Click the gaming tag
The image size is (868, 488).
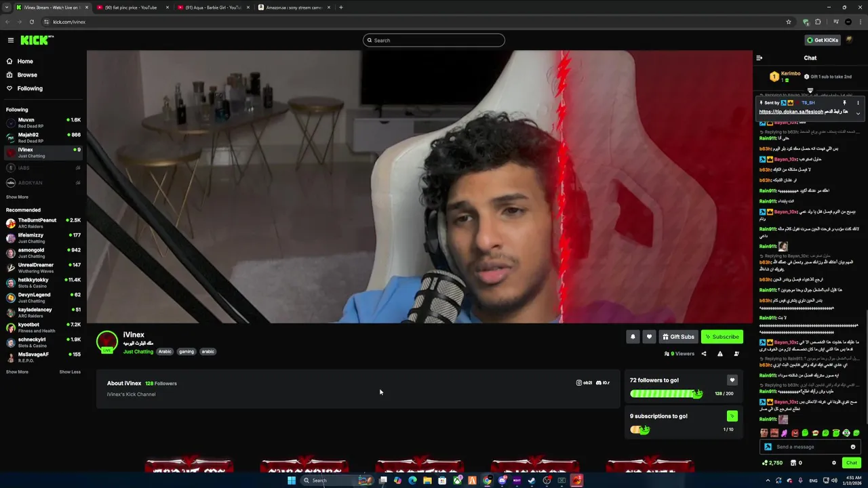coord(186,352)
